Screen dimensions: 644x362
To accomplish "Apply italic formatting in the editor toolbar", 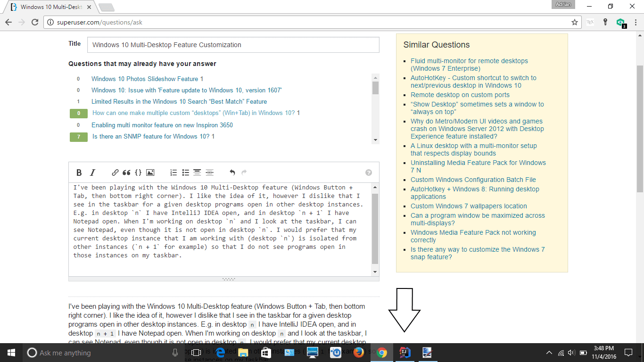I will coord(93,173).
